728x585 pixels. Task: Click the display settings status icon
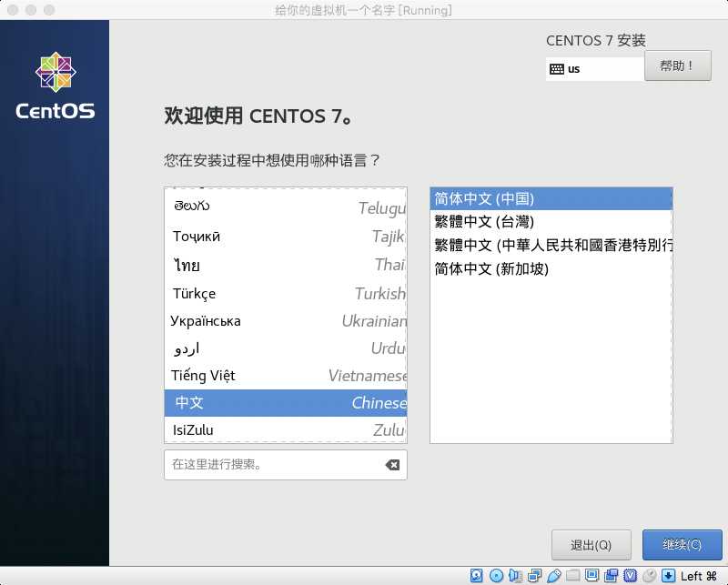[x=592, y=576]
